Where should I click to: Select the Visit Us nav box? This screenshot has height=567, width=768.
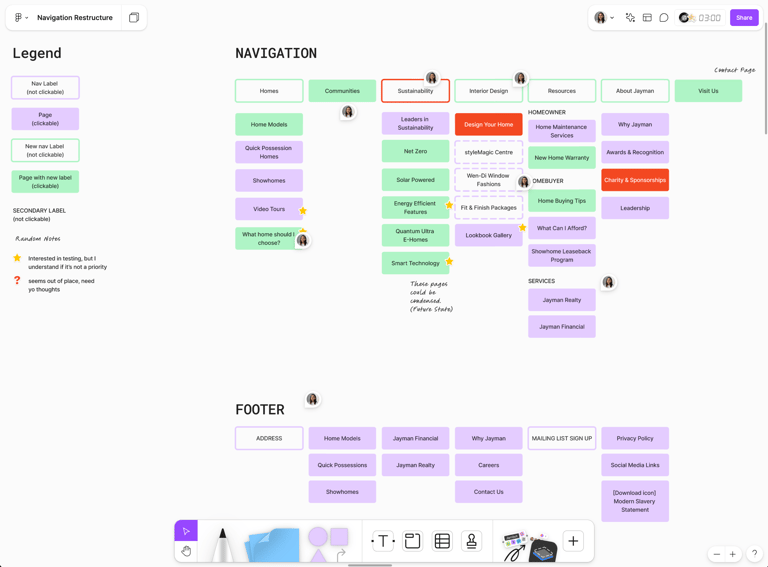[708, 91]
